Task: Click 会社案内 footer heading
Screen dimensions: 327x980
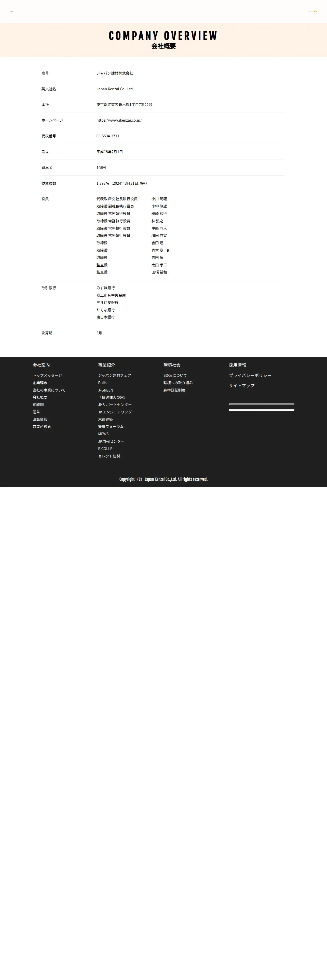Action: pyautogui.click(x=41, y=365)
